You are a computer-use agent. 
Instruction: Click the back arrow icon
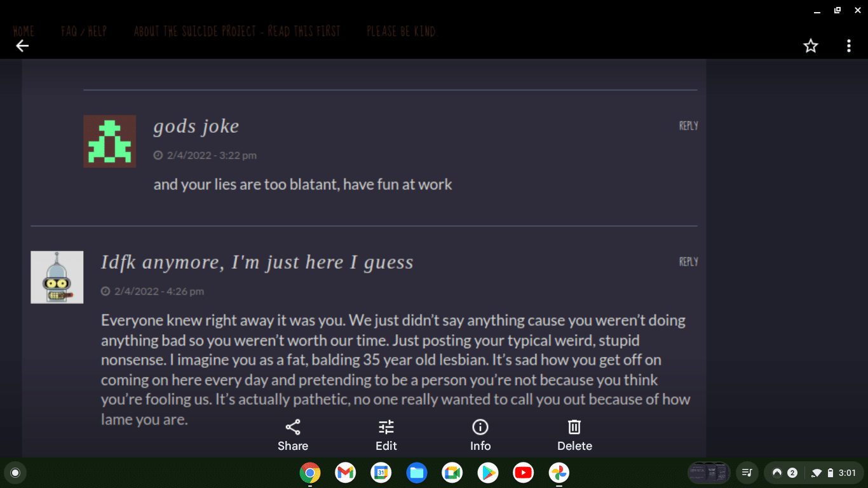[22, 46]
